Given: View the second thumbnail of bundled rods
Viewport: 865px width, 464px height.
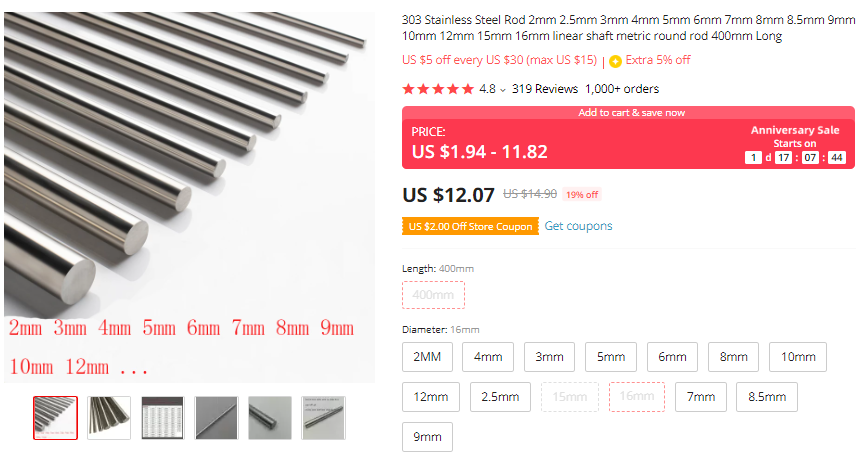Looking at the screenshot, I should coord(109,418).
